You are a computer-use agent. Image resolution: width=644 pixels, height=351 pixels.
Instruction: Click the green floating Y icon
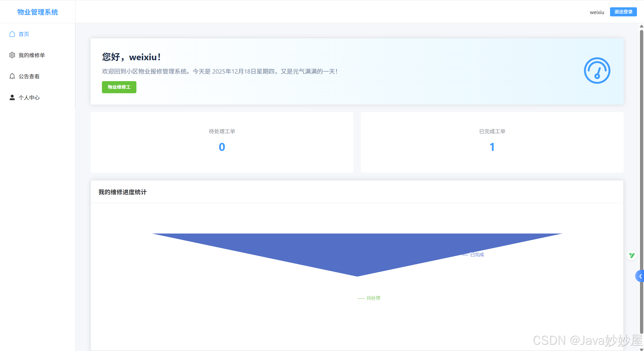(631, 256)
